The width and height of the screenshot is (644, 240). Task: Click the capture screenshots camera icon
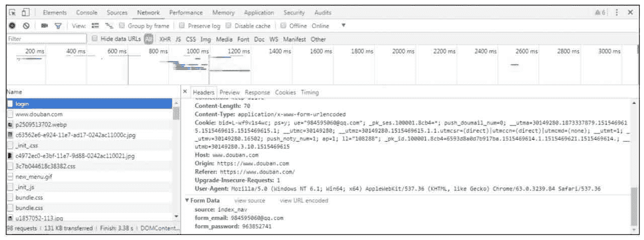45,26
